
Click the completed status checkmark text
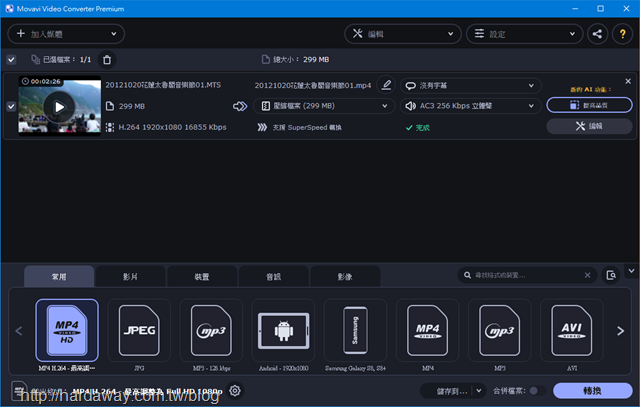coord(418,128)
